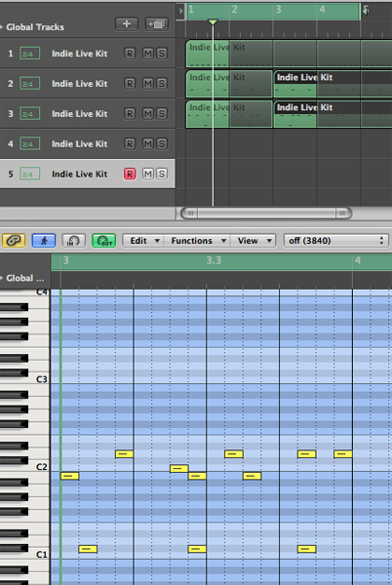The height and width of the screenshot is (585, 392).
Task: Click bar 4 on piano roll ruler
Action: click(357, 260)
